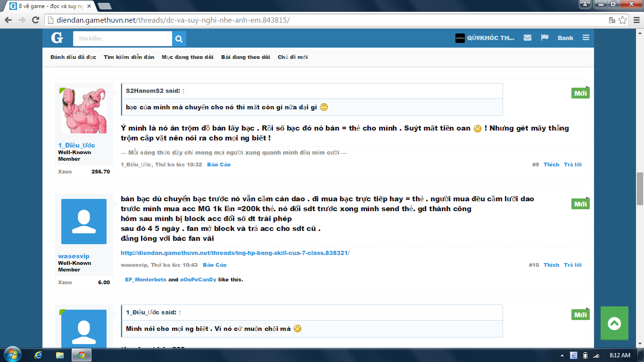
Task: Click Báo Cáo on post #10
Action: tap(215, 265)
